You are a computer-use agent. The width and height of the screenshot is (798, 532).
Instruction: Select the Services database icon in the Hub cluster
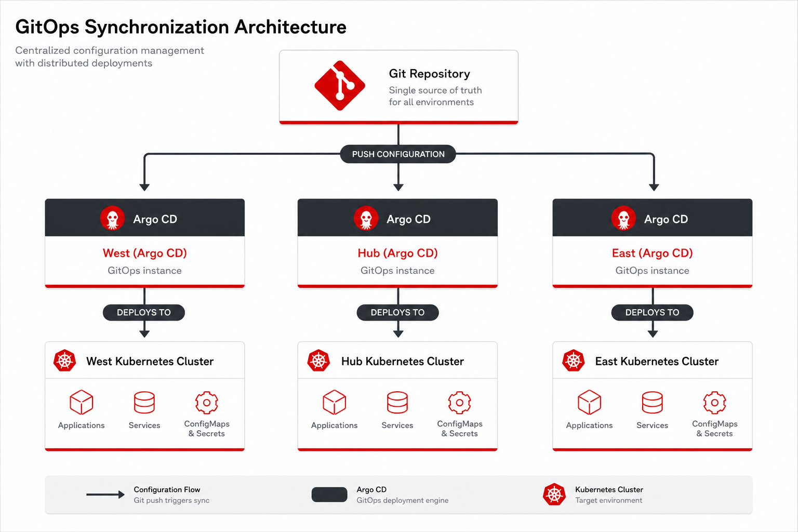tap(397, 402)
